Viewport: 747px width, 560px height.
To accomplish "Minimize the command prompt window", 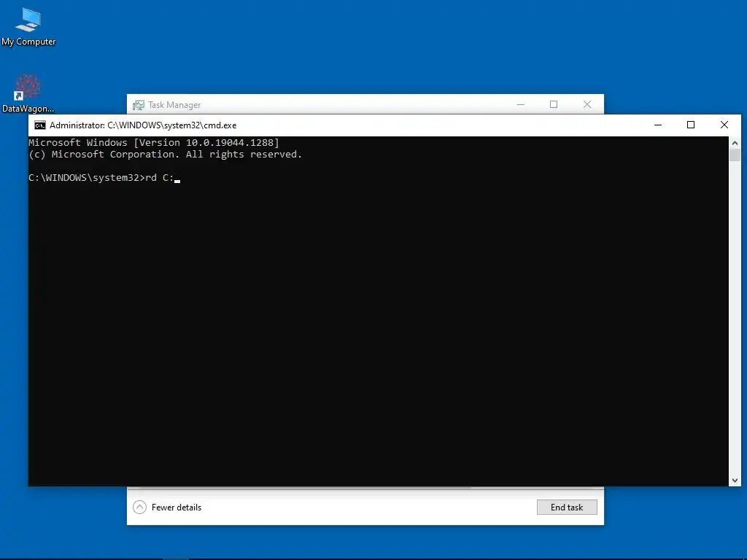I will click(658, 125).
